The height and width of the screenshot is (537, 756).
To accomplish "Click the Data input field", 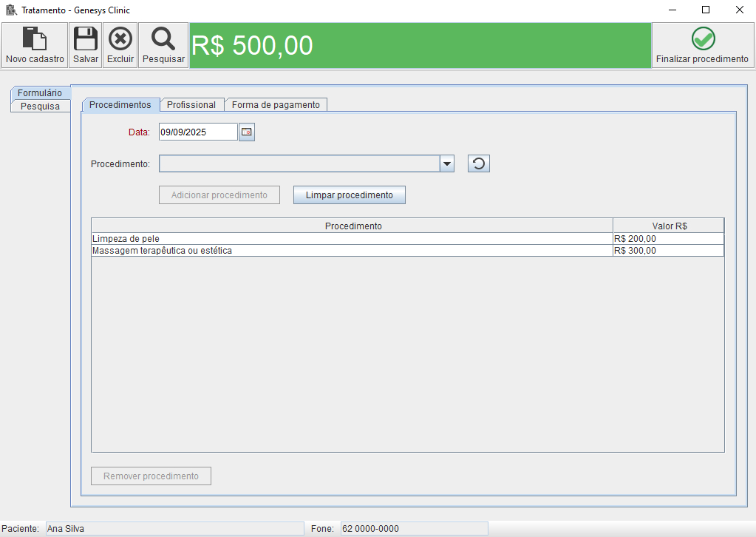I will coord(197,132).
